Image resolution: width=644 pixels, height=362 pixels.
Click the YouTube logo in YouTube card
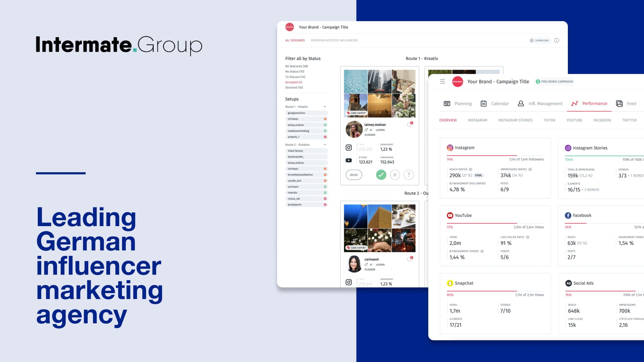click(450, 215)
